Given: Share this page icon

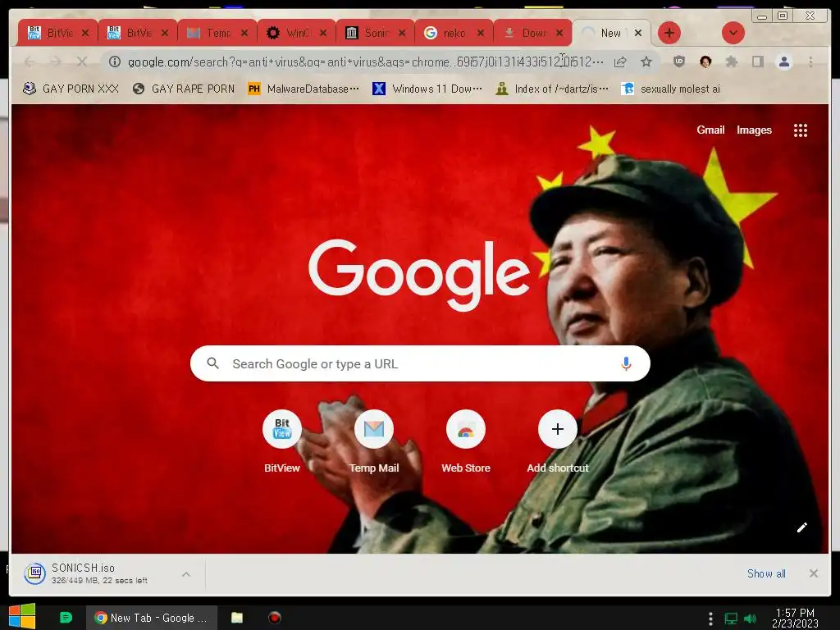Looking at the screenshot, I should [x=620, y=62].
